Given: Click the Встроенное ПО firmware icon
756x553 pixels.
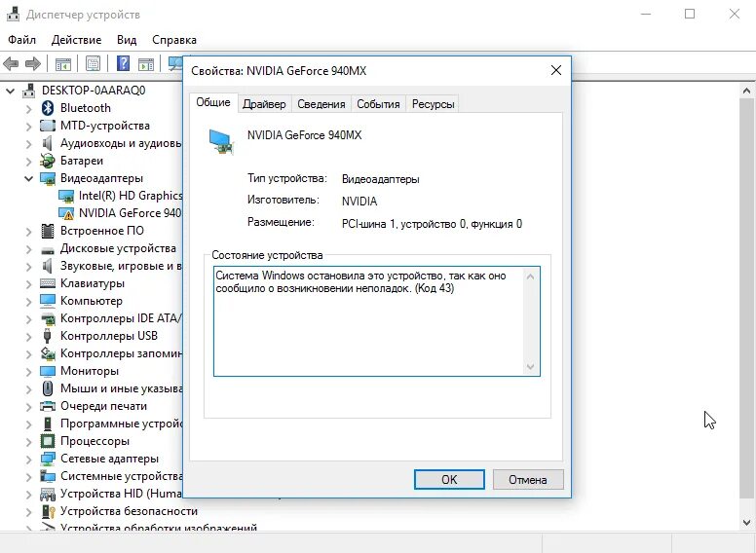Looking at the screenshot, I should [x=47, y=231].
